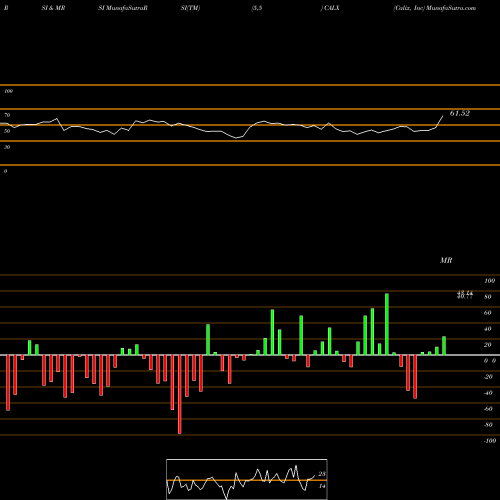
Task: Click the RSI 30 axis label
Action: click(x=7, y=147)
